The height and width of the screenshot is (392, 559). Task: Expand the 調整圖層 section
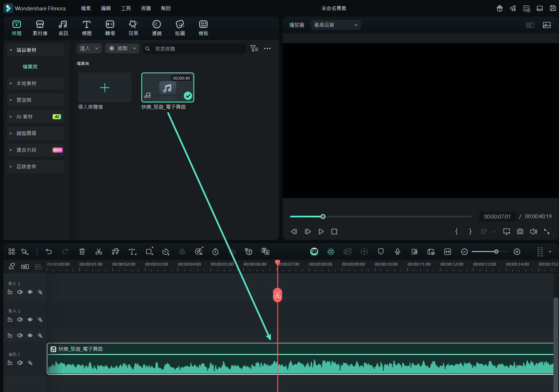pos(36,133)
